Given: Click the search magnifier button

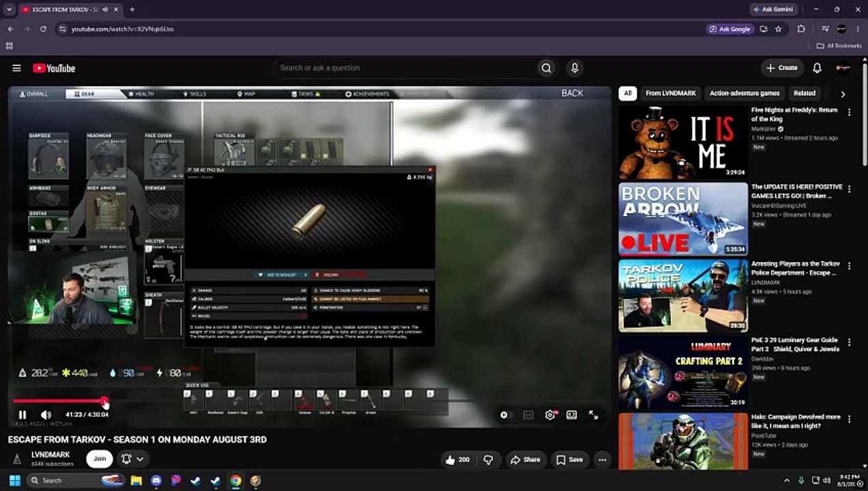Looking at the screenshot, I should (x=546, y=68).
